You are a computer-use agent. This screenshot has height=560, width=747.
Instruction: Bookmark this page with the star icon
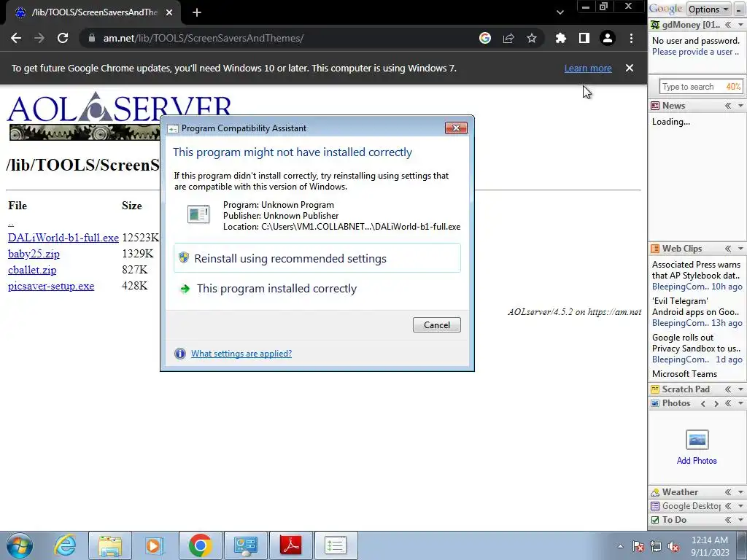[532, 38]
